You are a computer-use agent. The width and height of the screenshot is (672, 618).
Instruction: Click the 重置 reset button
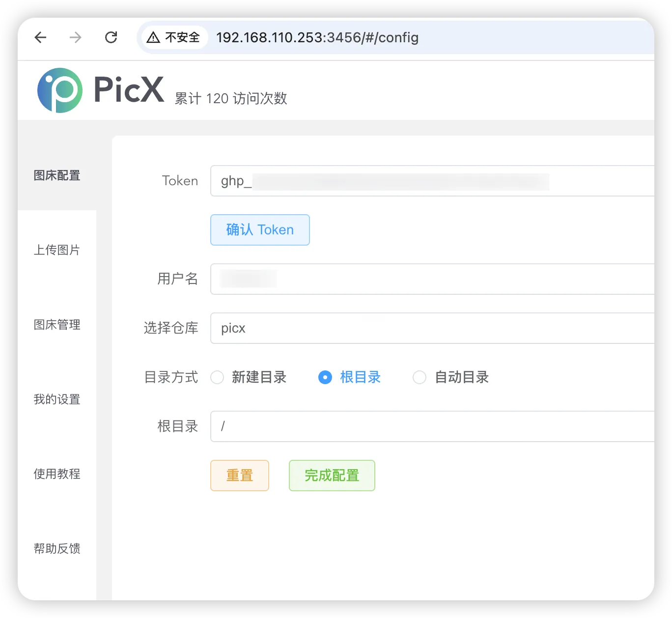tap(240, 476)
